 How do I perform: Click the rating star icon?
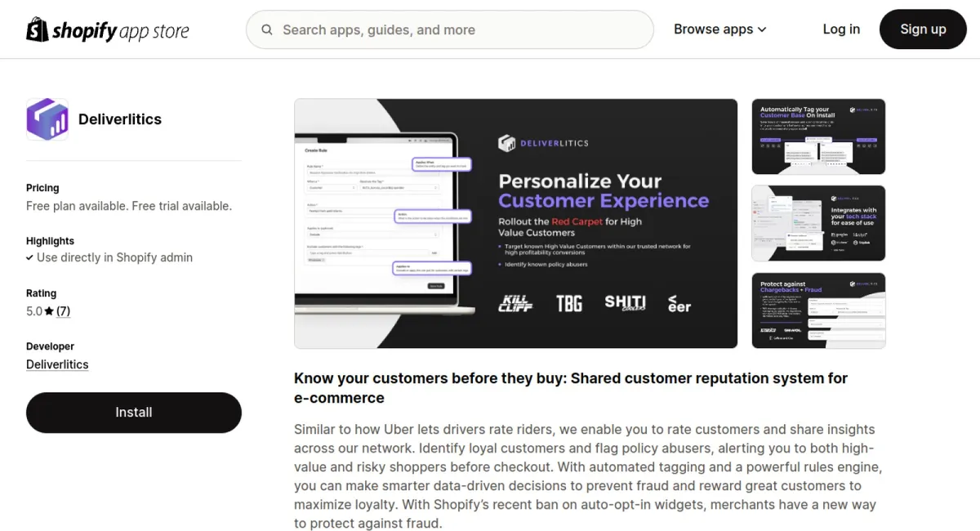click(49, 311)
